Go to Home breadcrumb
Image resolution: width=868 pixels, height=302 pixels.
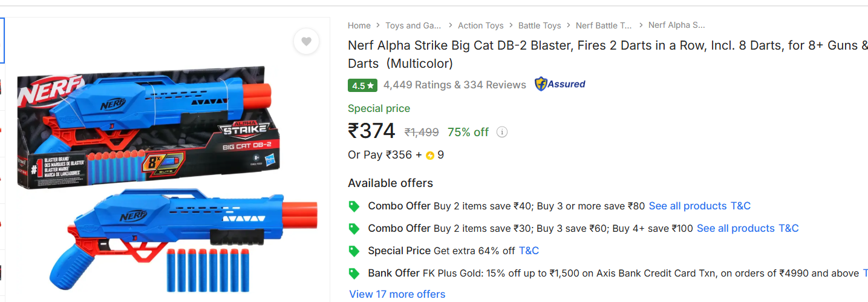pyautogui.click(x=359, y=25)
